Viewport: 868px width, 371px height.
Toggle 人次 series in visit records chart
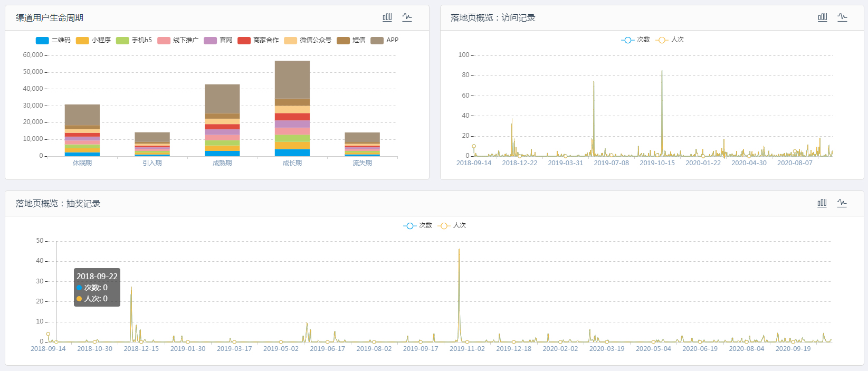click(670, 40)
